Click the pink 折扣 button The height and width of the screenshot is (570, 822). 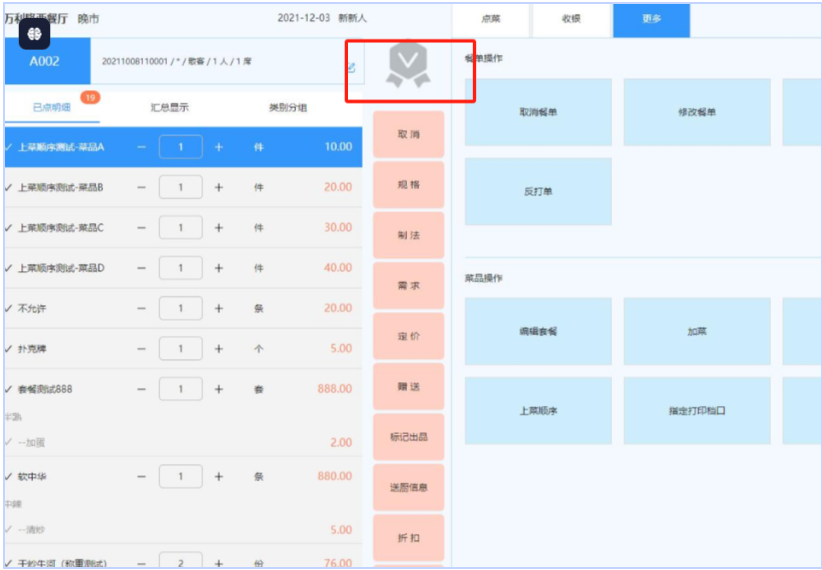tap(408, 538)
